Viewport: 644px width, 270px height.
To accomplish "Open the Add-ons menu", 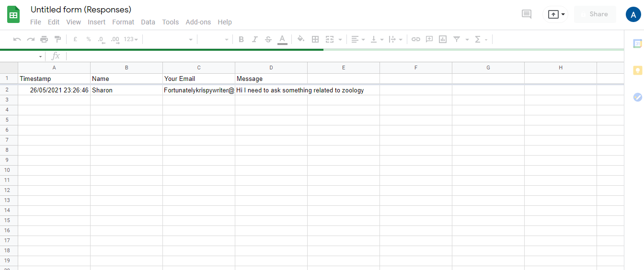I will coord(198,22).
